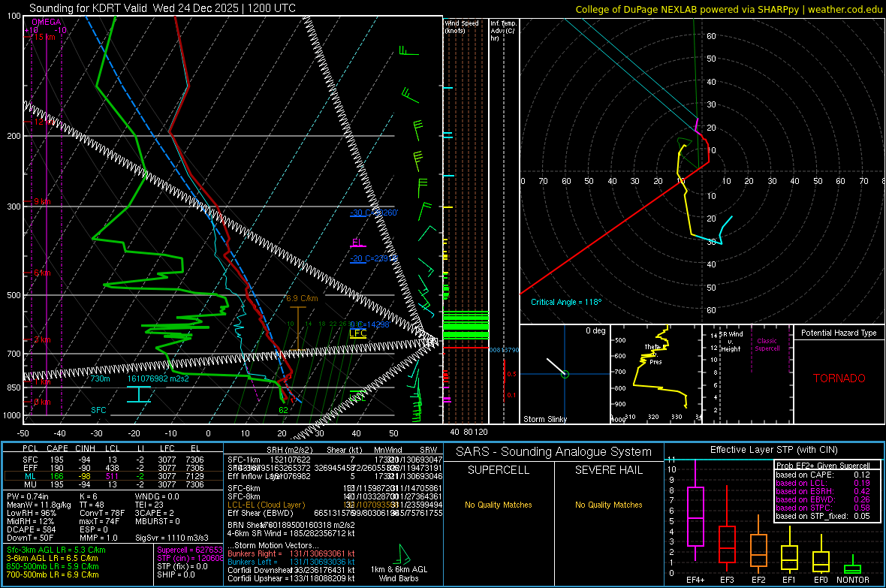Click the Critical Angle label on hodograph

566,302
